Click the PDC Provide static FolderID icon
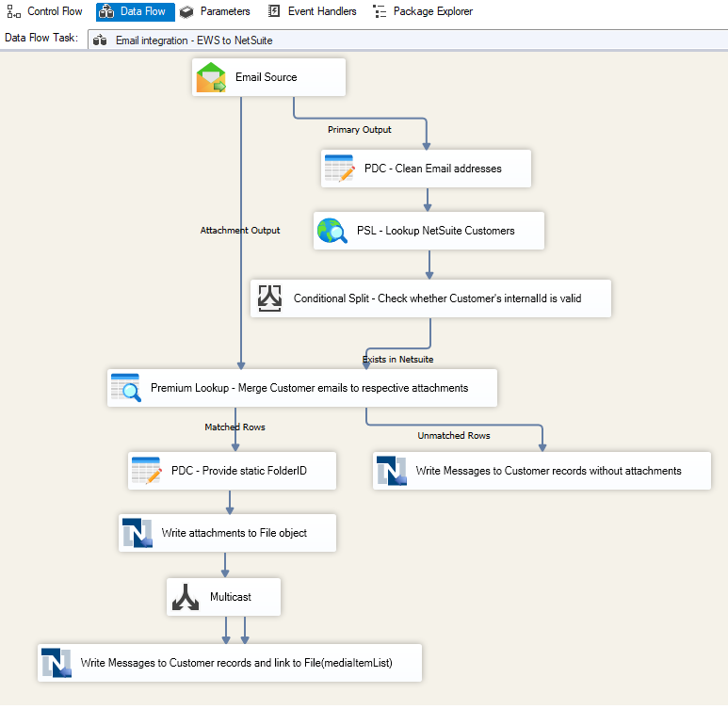 [147, 471]
